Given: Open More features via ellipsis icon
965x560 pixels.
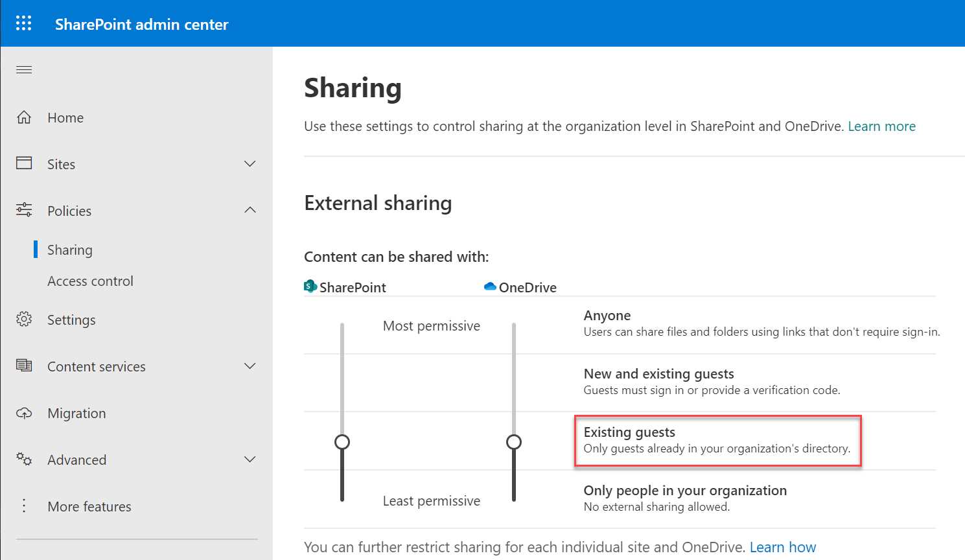Looking at the screenshot, I should pos(23,506).
